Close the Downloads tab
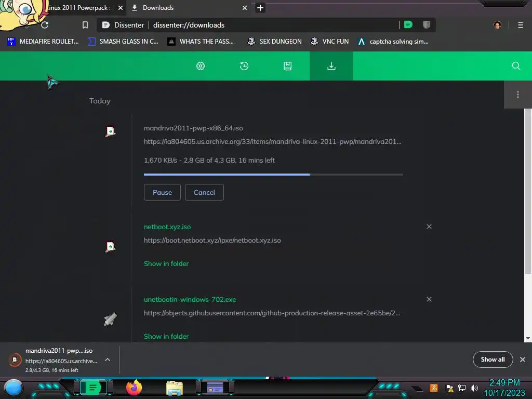This screenshot has width=532, height=399. click(245, 8)
